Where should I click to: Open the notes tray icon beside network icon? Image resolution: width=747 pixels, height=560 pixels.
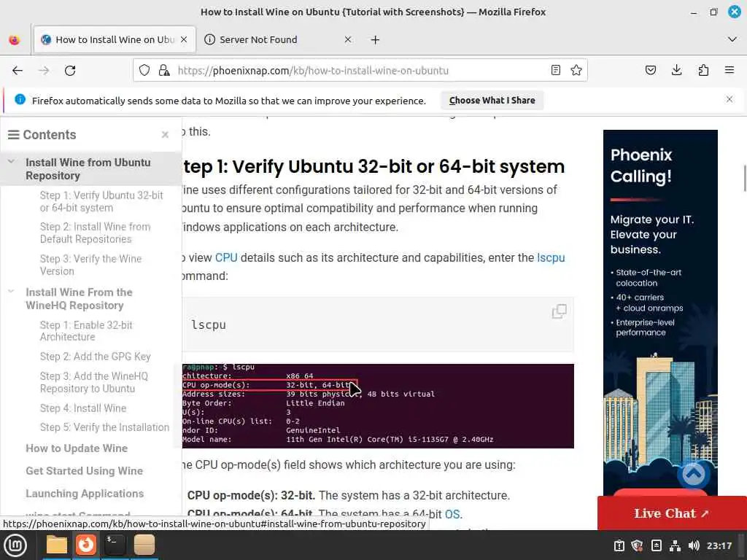coord(656,545)
